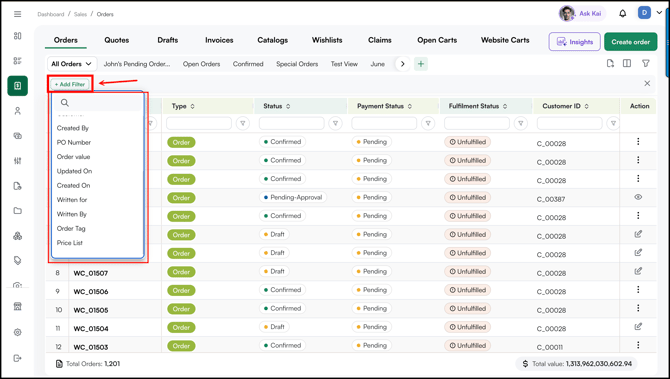Open the three-dot action menu for WC_01506
The image size is (670, 379).
tap(638, 289)
